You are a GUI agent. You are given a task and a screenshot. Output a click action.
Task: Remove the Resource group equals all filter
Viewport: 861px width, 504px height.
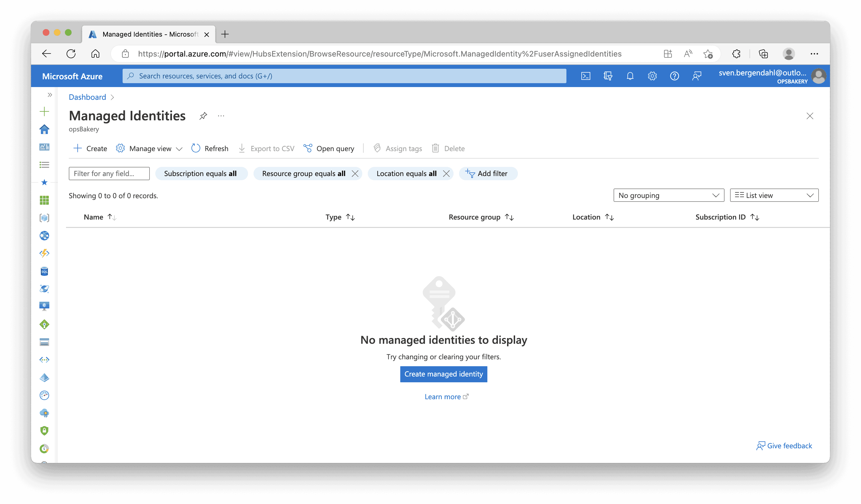click(x=355, y=174)
